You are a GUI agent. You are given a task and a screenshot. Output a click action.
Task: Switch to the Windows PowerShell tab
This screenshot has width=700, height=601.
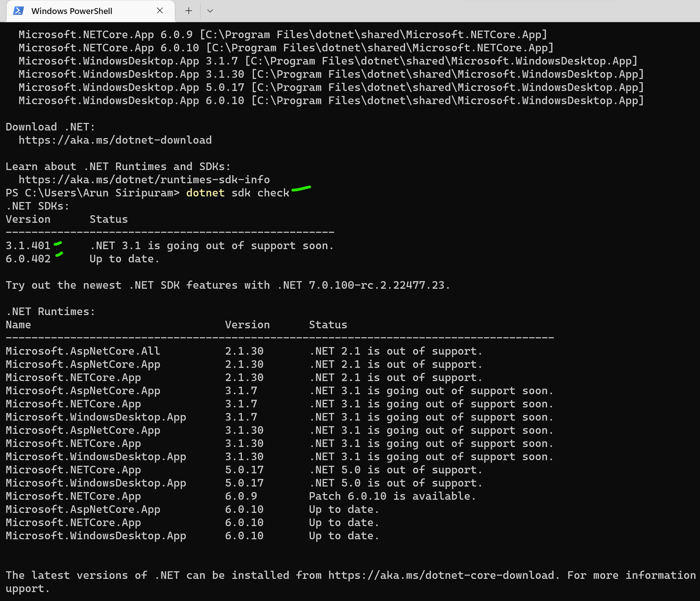coord(72,11)
